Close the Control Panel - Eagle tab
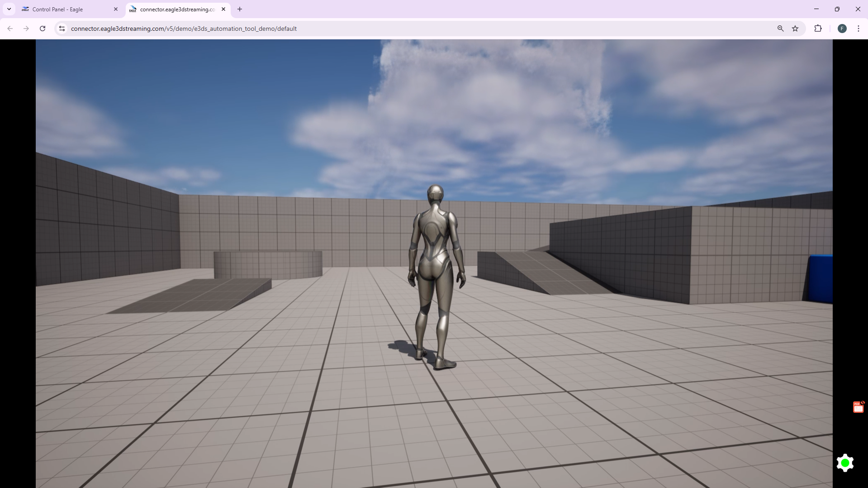868x488 pixels. click(116, 9)
